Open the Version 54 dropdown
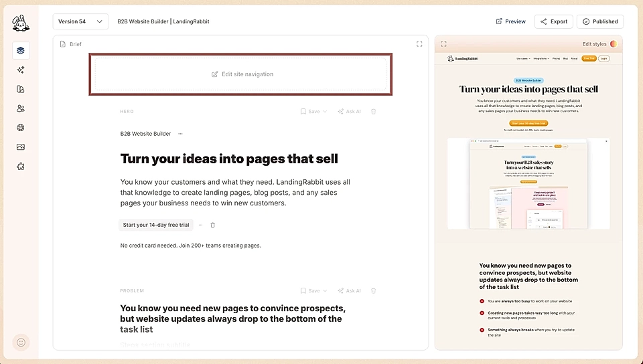 click(x=80, y=21)
